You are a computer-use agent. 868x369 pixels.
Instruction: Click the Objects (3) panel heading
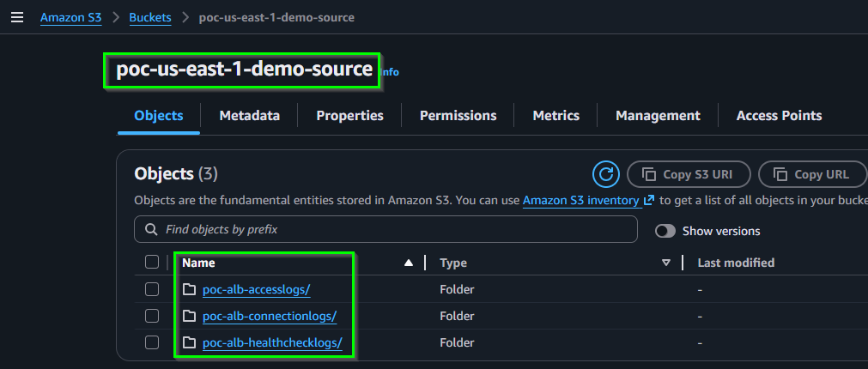pyautogui.click(x=176, y=173)
